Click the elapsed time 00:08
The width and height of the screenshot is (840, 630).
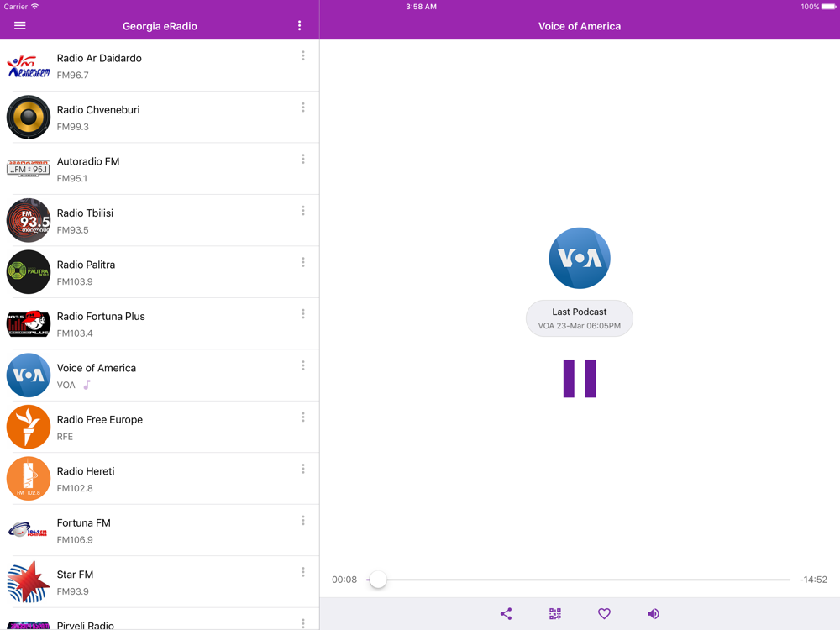pyautogui.click(x=344, y=580)
